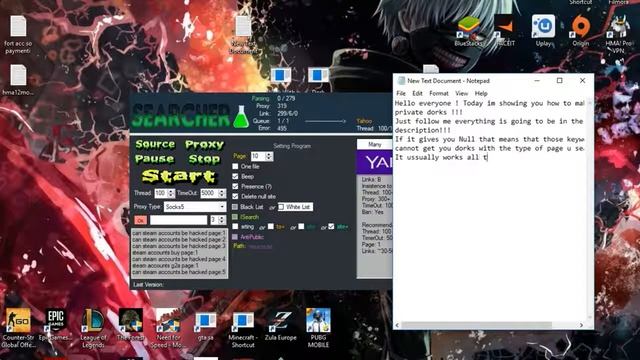Click the Notepad scrollbar left arrow
The height and width of the screenshot is (360, 640).
[x=398, y=325]
